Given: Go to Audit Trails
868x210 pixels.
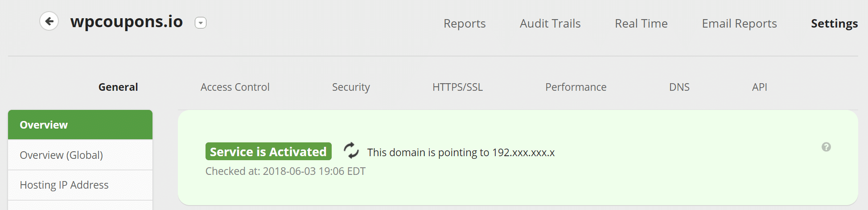Looking at the screenshot, I should tap(550, 24).
